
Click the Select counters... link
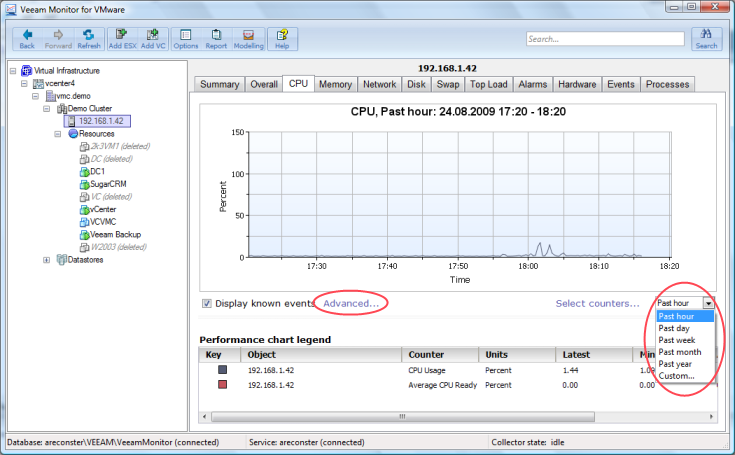point(597,303)
